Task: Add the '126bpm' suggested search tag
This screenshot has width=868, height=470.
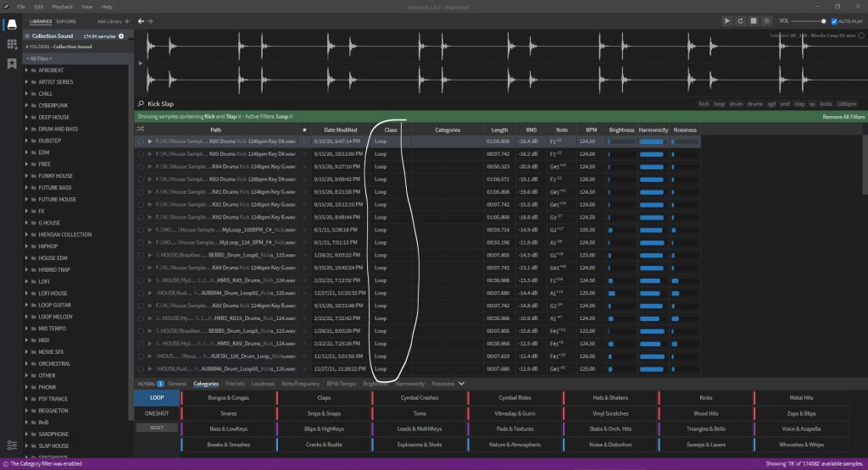Action: click(847, 104)
